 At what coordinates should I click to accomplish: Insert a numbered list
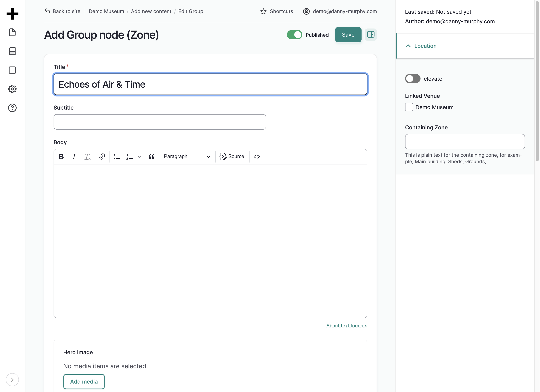(x=130, y=157)
